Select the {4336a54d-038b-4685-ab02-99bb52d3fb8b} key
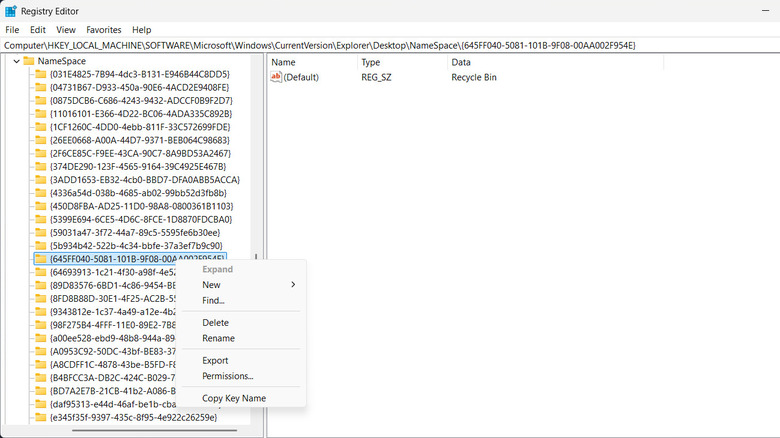Image resolution: width=780 pixels, height=438 pixels. 138,193
